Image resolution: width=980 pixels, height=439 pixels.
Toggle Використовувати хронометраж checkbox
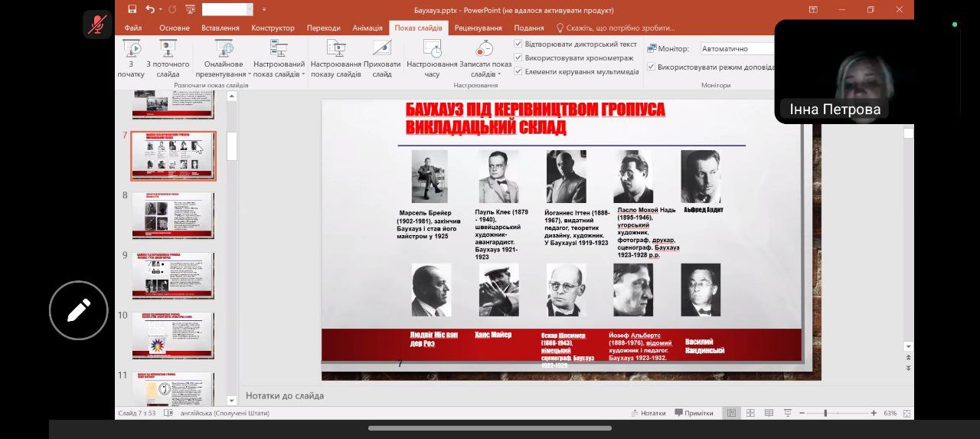pyautogui.click(x=518, y=57)
